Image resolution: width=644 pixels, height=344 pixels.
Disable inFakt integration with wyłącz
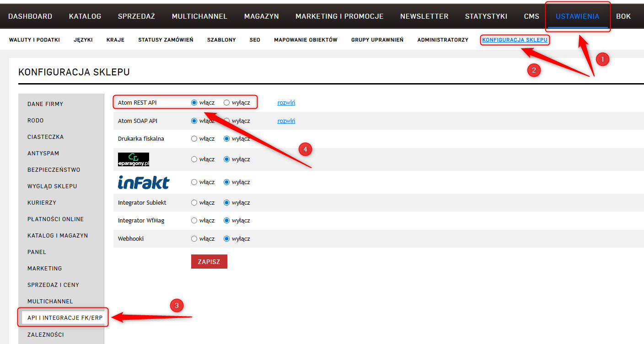coord(226,182)
